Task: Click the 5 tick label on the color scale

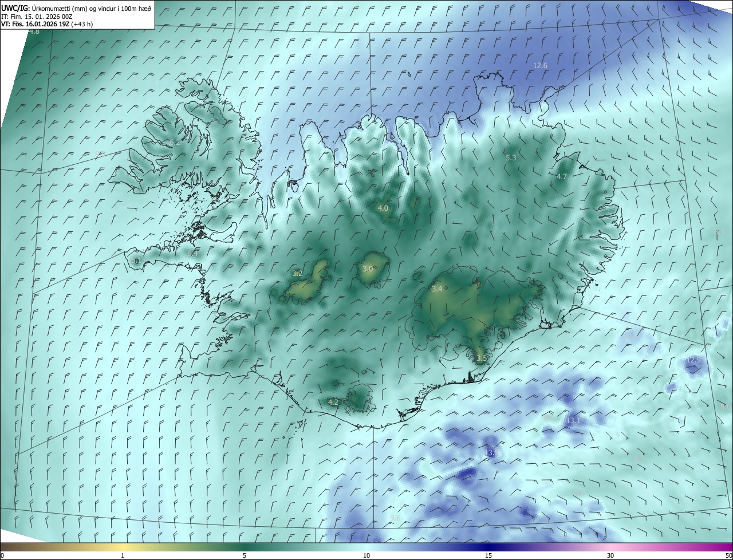Action: (245, 556)
